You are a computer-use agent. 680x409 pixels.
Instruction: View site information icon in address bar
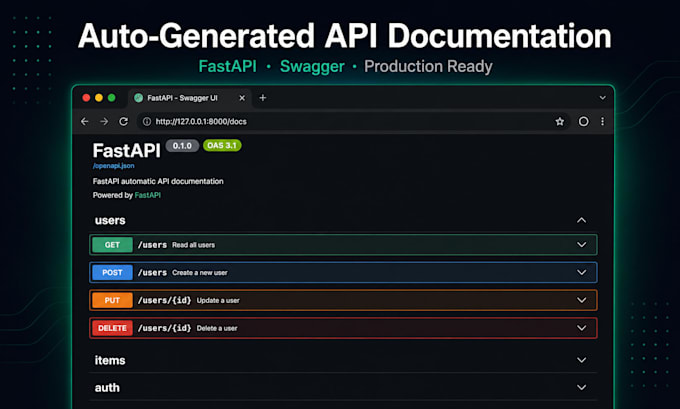tap(147, 121)
